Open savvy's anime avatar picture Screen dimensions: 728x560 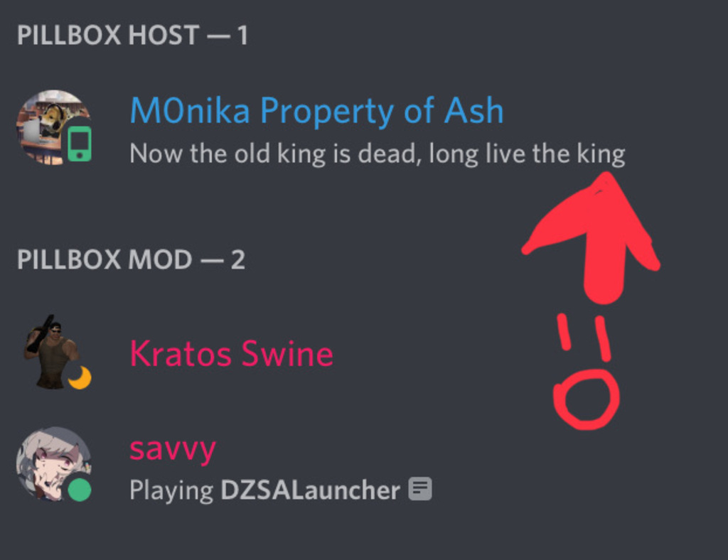point(53,464)
